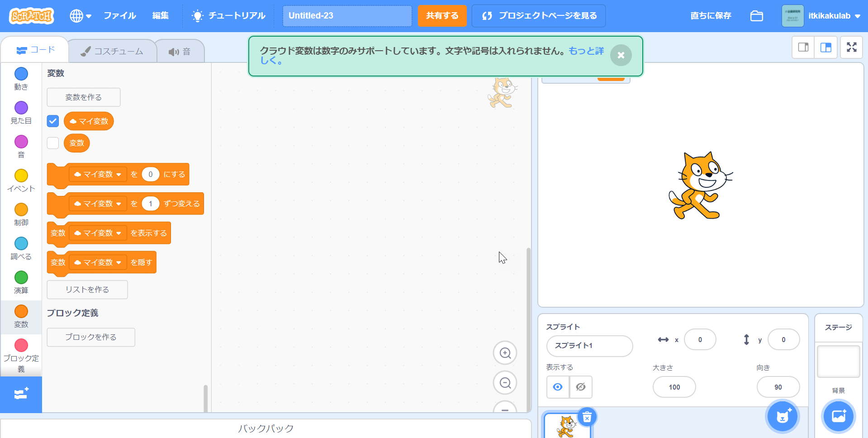Delete the selected sprite with trash icon
The height and width of the screenshot is (438, 868).
coord(587,417)
